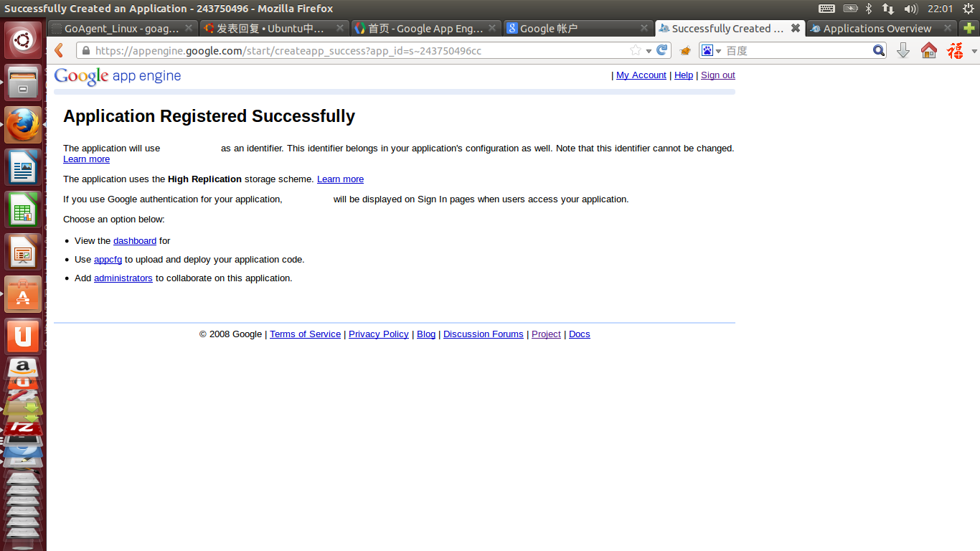The width and height of the screenshot is (980, 551).
Task: Launch LibreOffice Impress from the dock
Action: pyautogui.click(x=23, y=253)
